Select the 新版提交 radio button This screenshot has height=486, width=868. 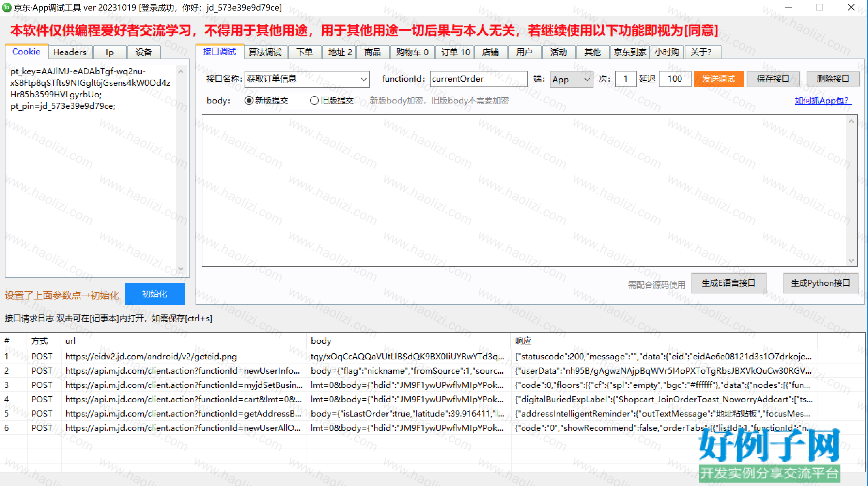pyautogui.click(x=266, y=100)
